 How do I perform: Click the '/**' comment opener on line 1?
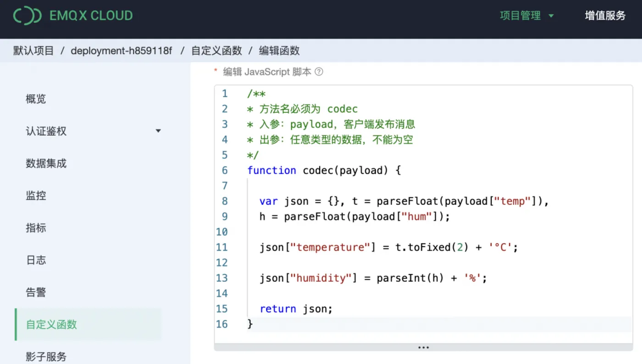[256, 94]
